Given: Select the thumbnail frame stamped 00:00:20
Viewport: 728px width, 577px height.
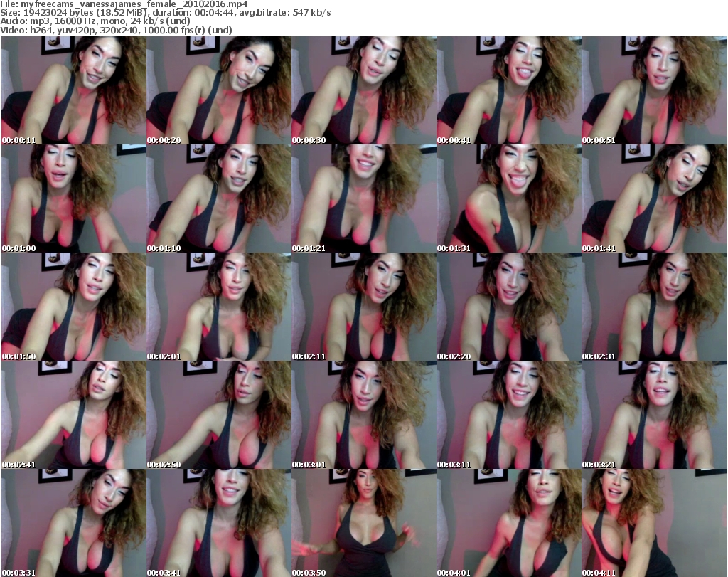Looking at the screenshot, I should [219, 90].
